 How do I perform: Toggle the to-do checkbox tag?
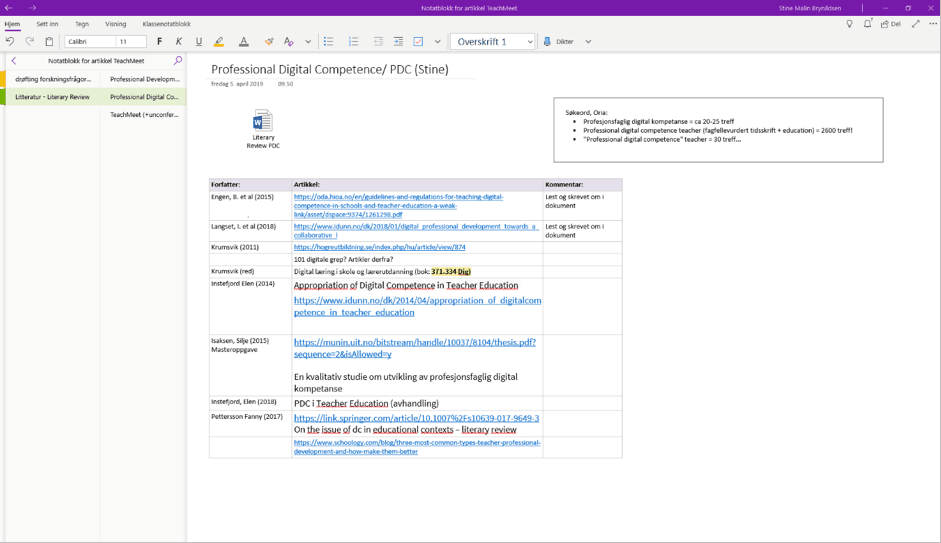418,42
